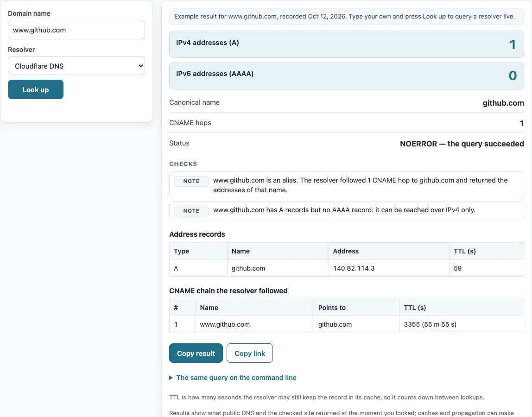Select the IPv6 addresses (AAAA) summary card

347,76
